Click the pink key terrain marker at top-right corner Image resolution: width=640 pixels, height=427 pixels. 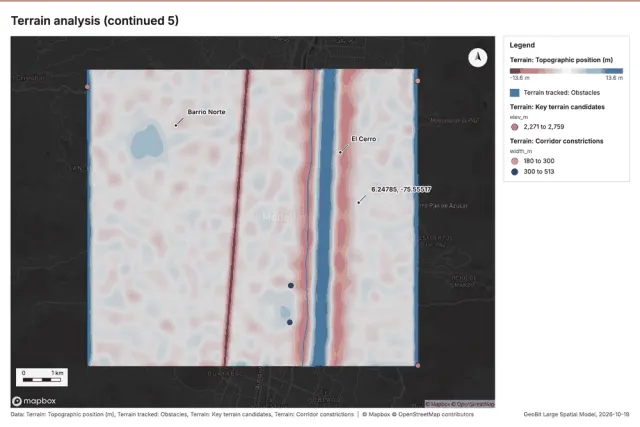point(418,81)
